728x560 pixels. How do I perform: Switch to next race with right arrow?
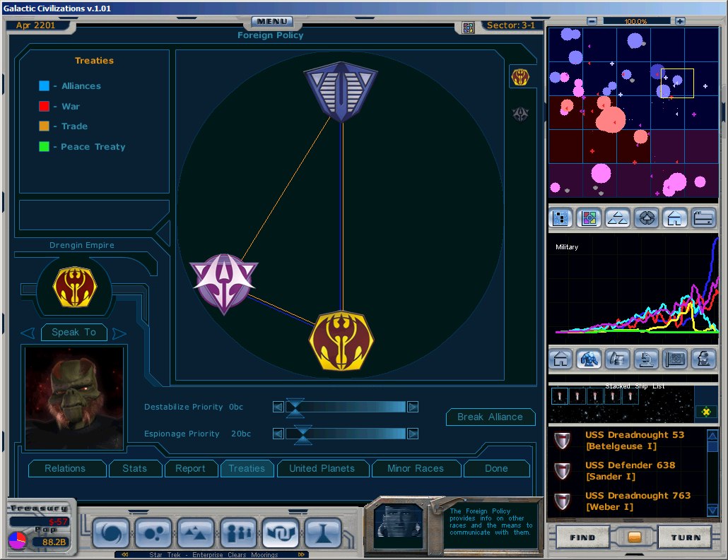tap(119, 333)
